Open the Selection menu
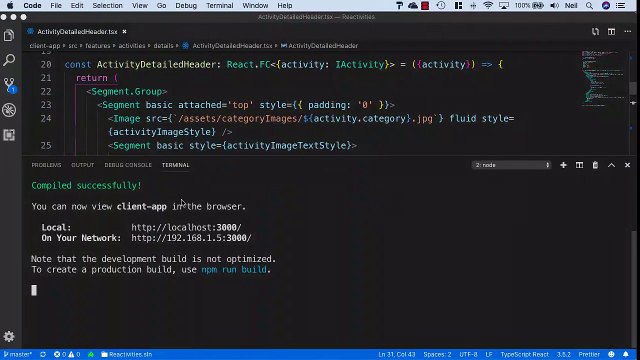 tap(107, 6)
